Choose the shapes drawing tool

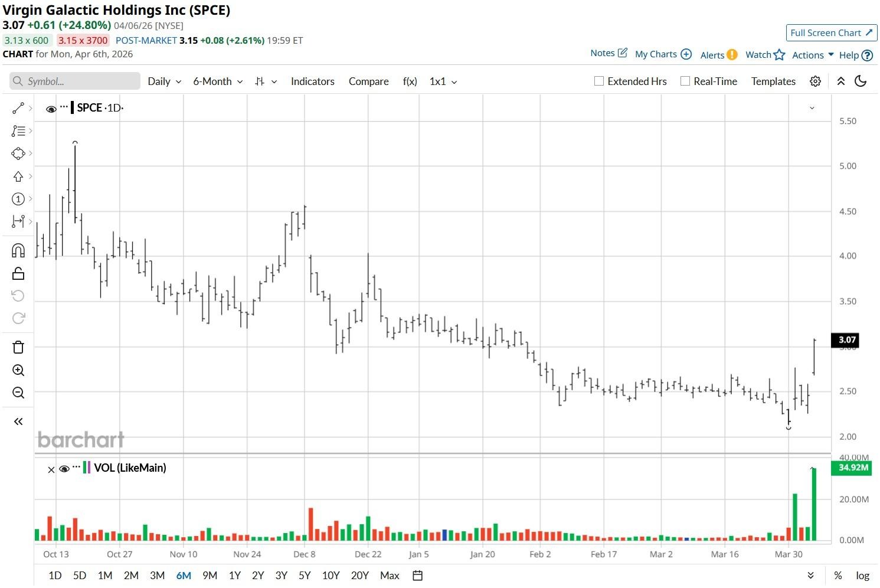click(x=18, y=153)
